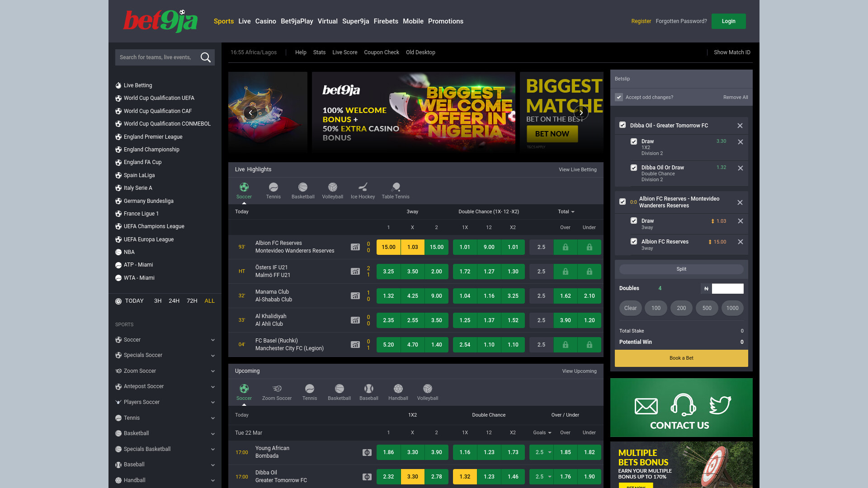This screenshot has width=868, height=488.
Task: Open the Total market dropdown
Action: pos(566,211)
